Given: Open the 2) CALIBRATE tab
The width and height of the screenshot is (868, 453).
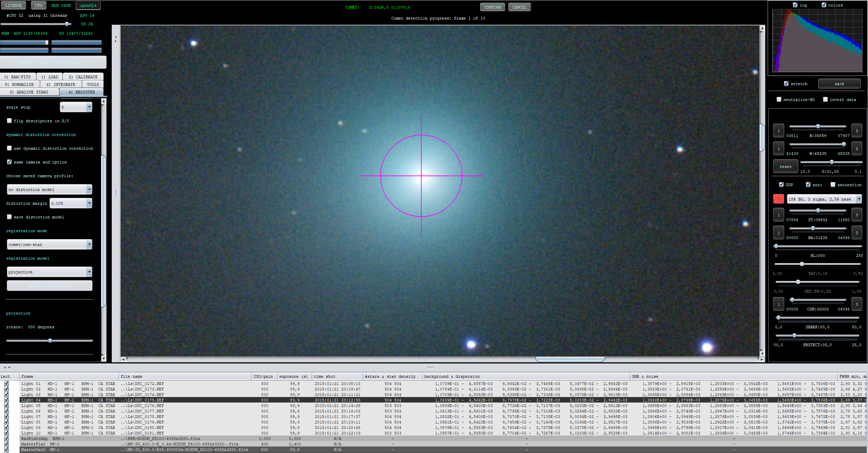Looking at the screenshot, I should click(83, 77).
